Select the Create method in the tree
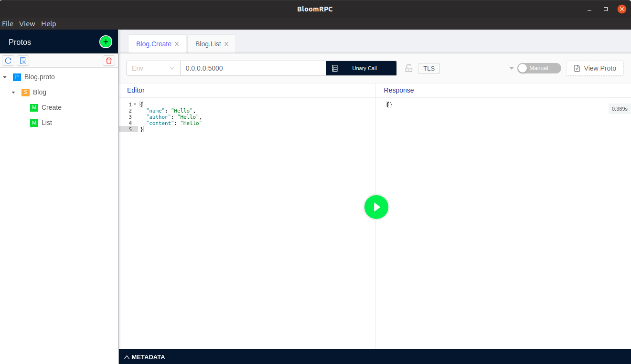This screenshot has height=364, width=631. [52, 107]
